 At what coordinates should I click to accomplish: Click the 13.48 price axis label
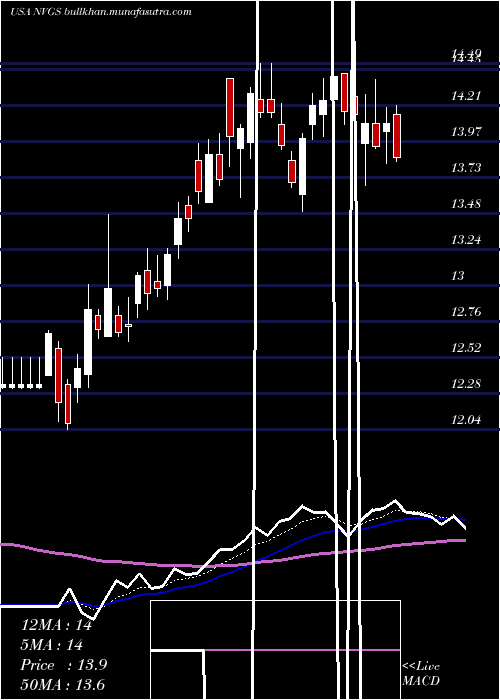[466, 204]
